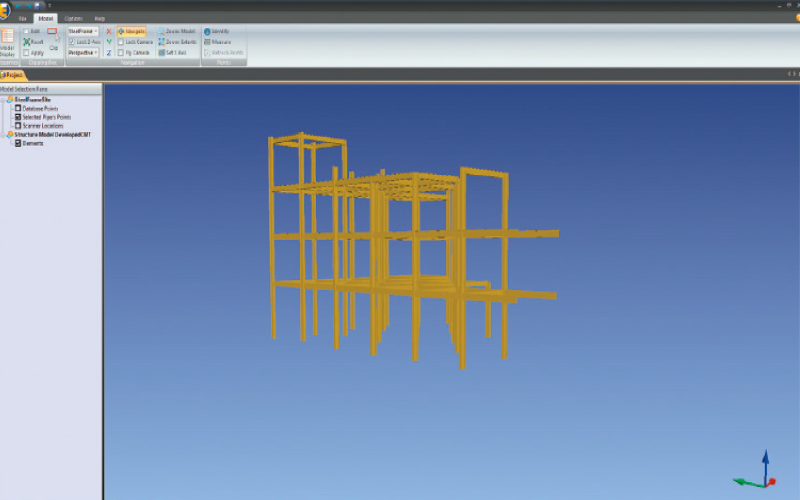Switch to the Model ribbon tab
This screenshot has height=500, width=800.
[45, 18]
